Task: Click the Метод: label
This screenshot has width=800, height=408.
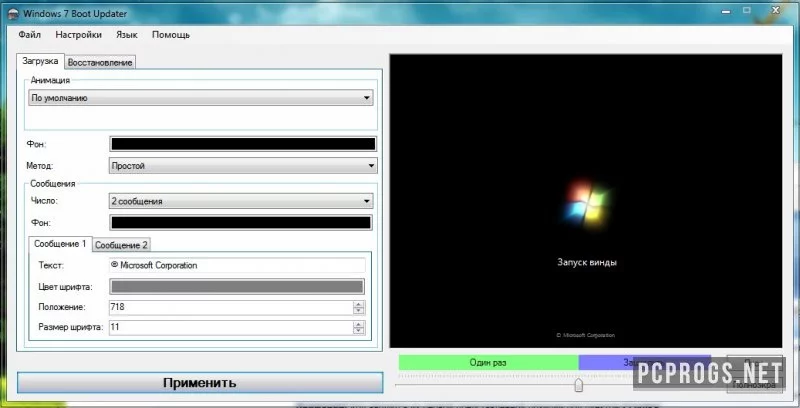Action: point(39,166)
